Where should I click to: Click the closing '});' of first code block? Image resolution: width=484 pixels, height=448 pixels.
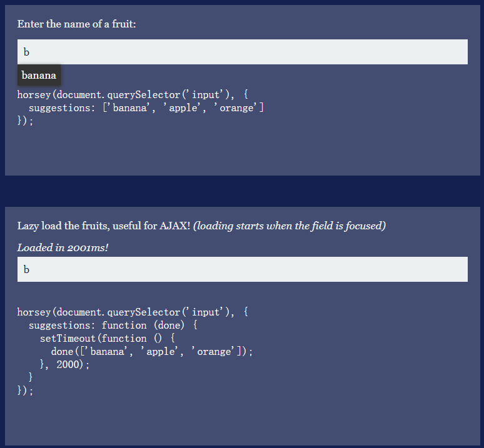click(25, 121)
